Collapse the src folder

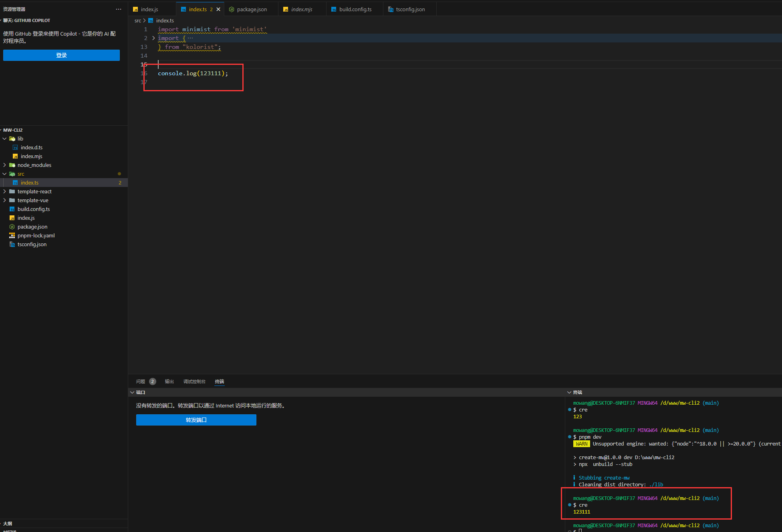[x=4, y=174]
